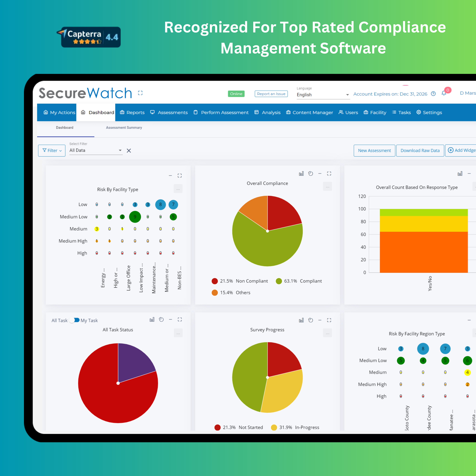Expand the Select Filter All Data dropdown
The width and height of the screenshot is (476, 476).
click(96, 150)
